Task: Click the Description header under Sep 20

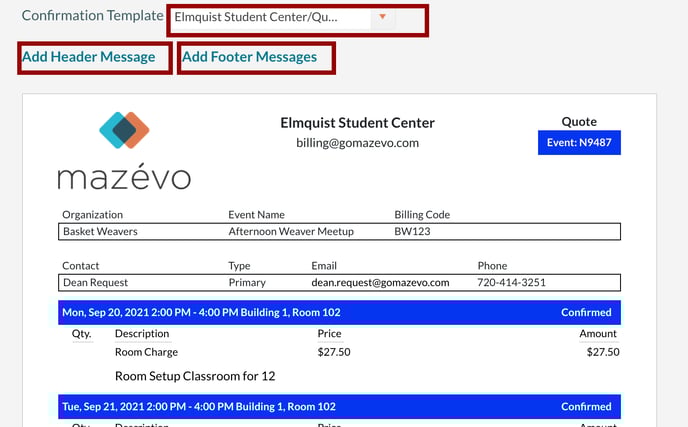Action: [142, 334]
